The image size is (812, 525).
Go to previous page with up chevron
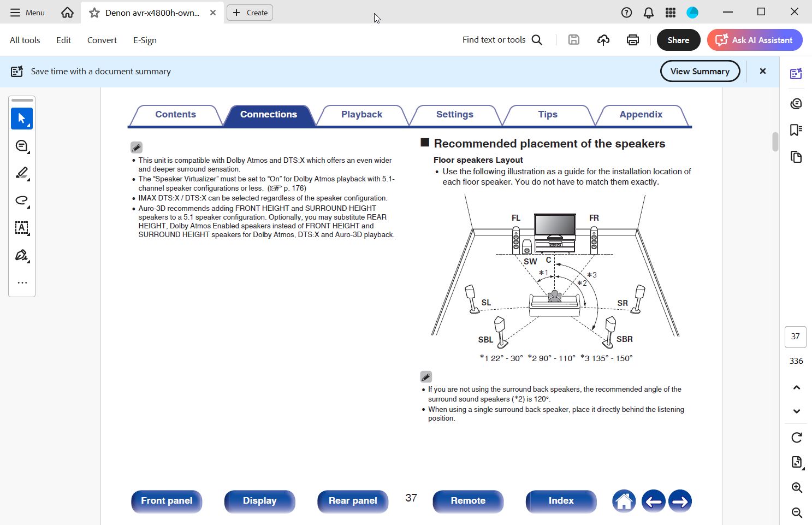[797, 387]
